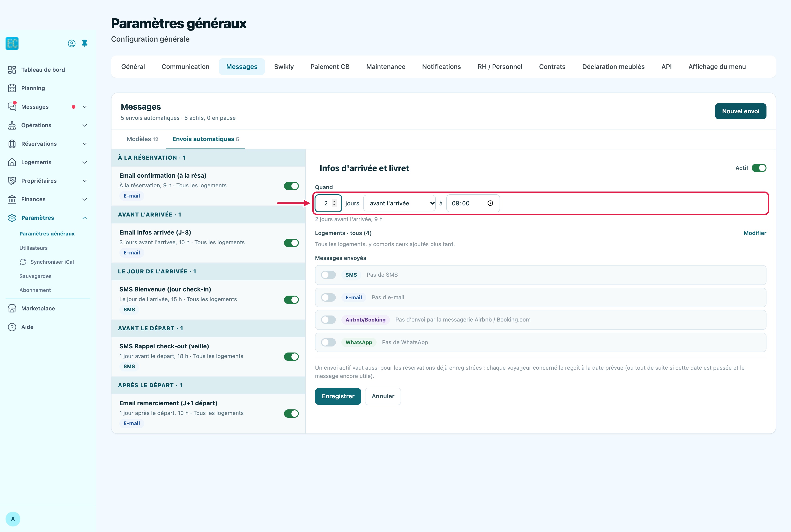Expand the Finances menu chevron
Viewport: 791px width, 532px height.
pos(85,199)
